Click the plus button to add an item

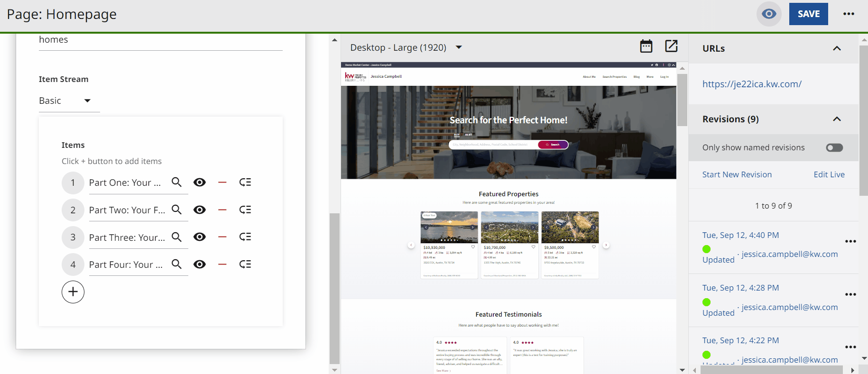point(73,292)
